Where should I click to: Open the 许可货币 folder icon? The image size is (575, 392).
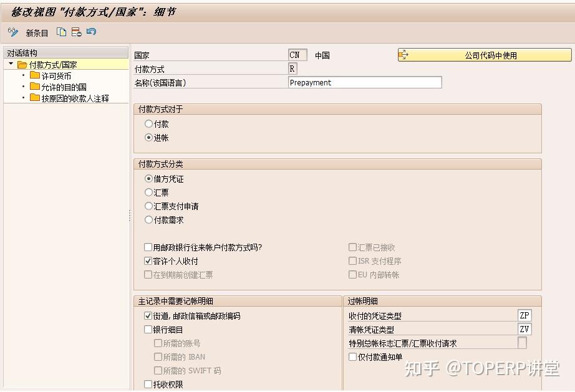point(35,75)
